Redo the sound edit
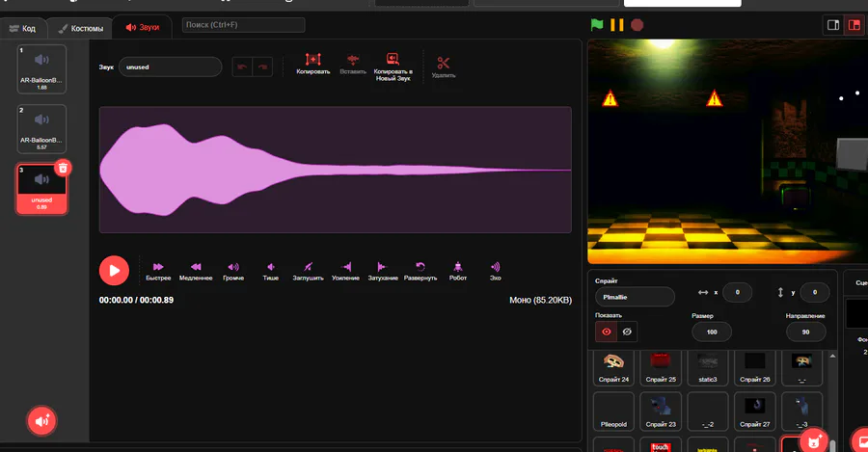The image size is (868, 452). tap(262, 66)
